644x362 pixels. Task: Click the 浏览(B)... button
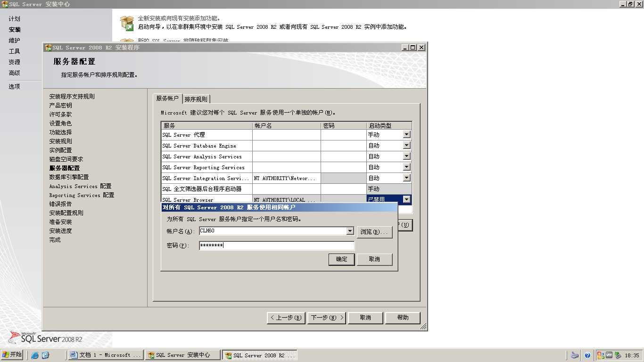click(x=374, y=232)
